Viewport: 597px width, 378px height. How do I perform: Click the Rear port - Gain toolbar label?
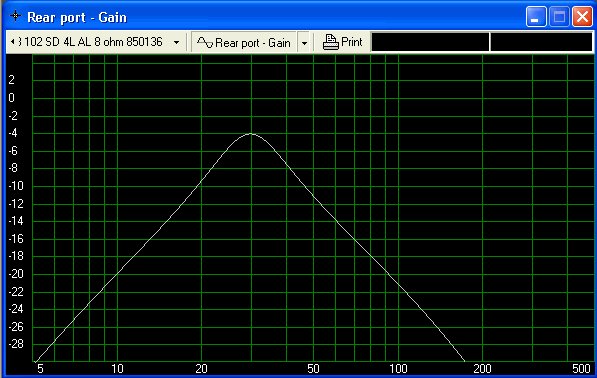tap(253, 43)
